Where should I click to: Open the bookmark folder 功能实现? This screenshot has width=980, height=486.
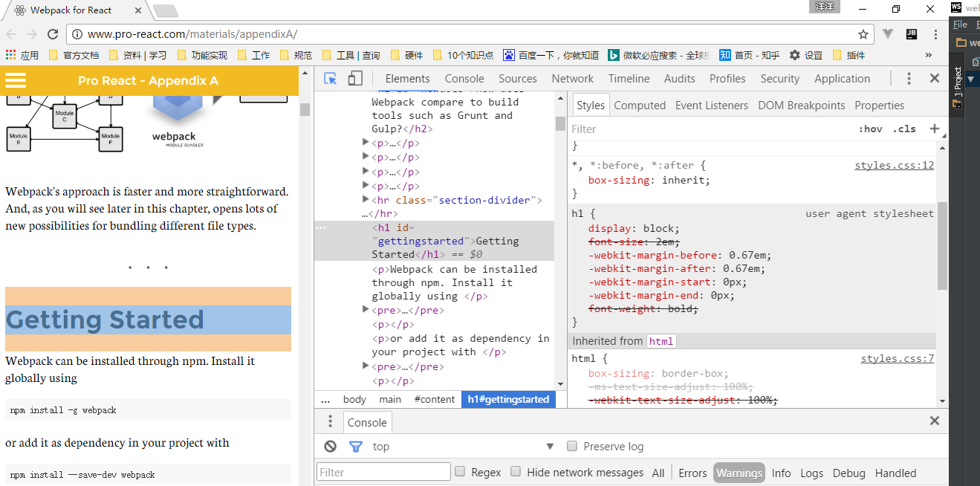202,55
